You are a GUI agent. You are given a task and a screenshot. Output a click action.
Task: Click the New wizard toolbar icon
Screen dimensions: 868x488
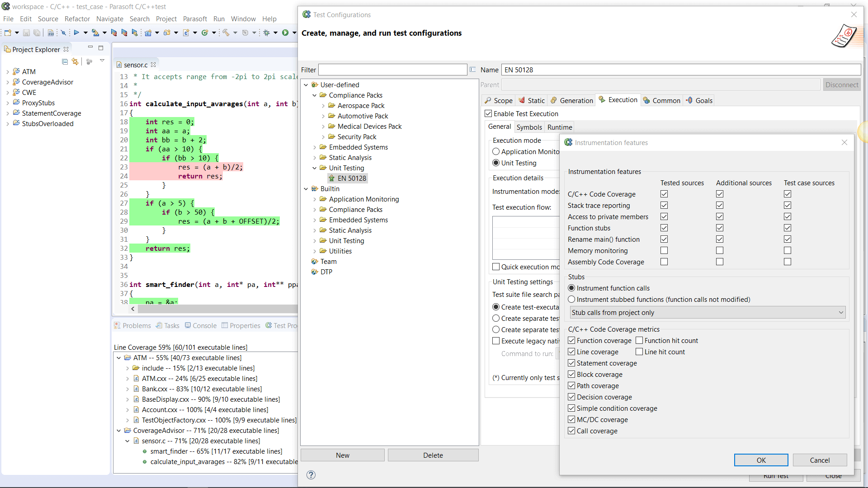click(x=8, y=33)
